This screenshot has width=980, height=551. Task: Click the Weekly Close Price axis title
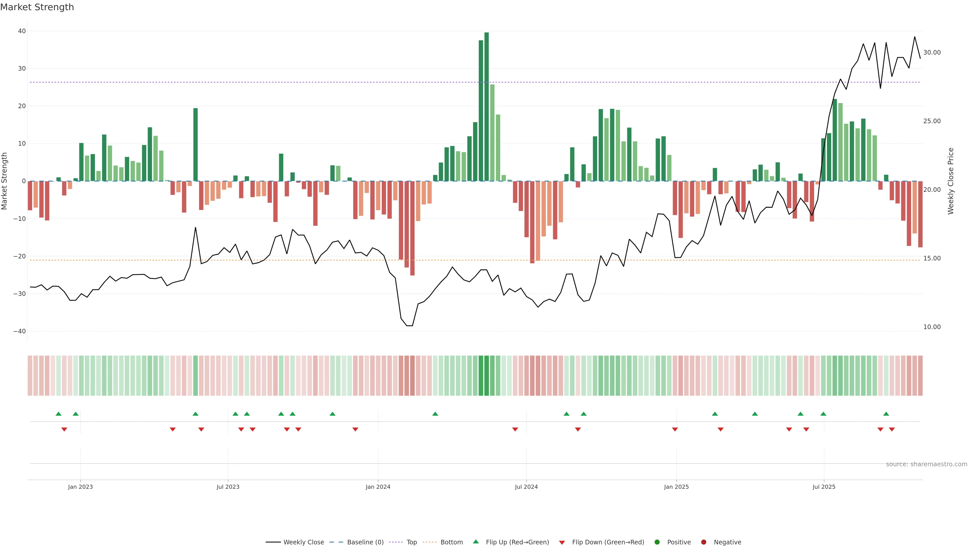[x=951, y=181]
